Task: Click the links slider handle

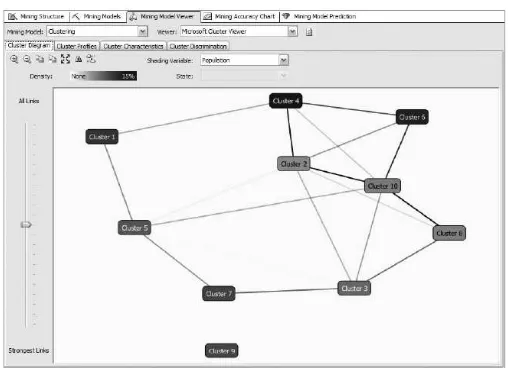Action: 26,225
